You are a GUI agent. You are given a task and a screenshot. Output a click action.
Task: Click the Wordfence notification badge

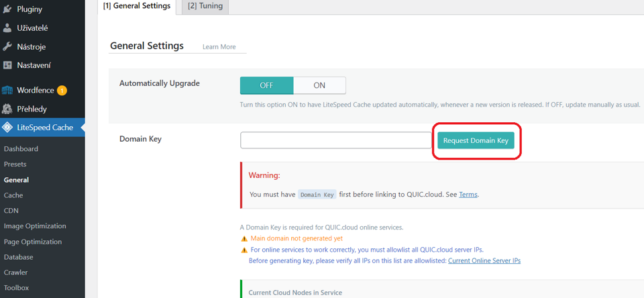pos(62,91)
